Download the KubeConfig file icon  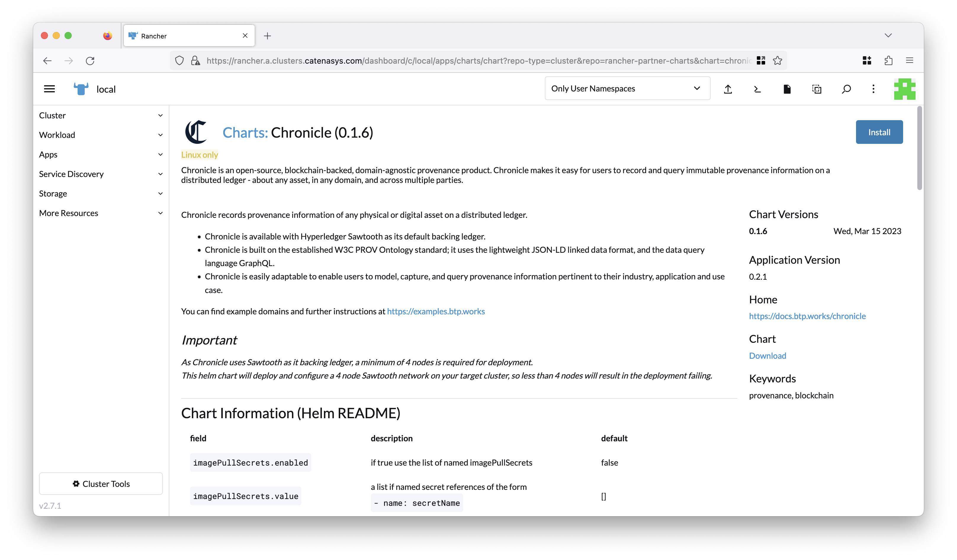pyautogui.click(x=787, y=89)
